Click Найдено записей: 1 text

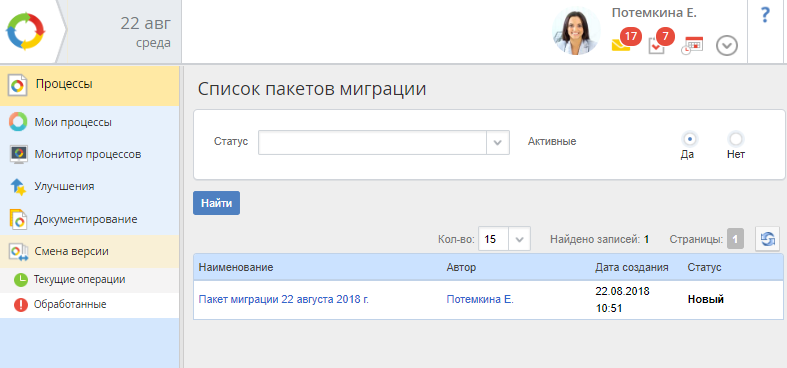click(599, 239)
